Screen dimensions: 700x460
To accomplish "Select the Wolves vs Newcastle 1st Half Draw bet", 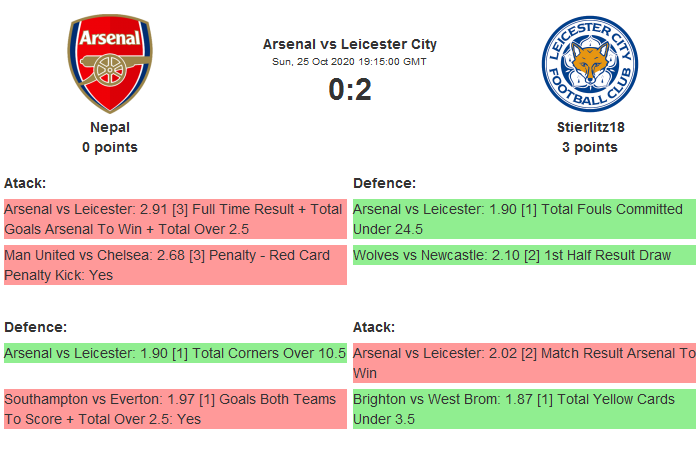I will click(524, 255).
